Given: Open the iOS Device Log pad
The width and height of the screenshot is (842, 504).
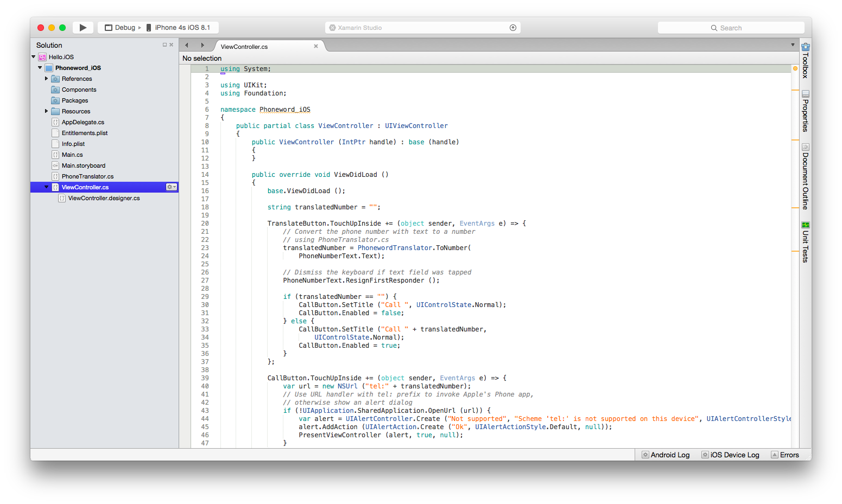Looking at the screenshot, I should coord(730,455).
